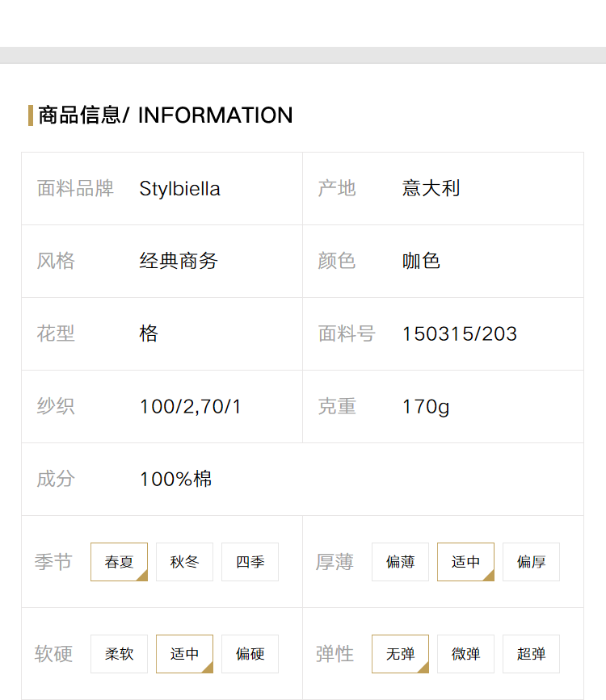The width and height of the screenshot is (606, 700).
Task: Click the Stylbiella brand name
Action: pyautogui.click(x=179, y=188)
